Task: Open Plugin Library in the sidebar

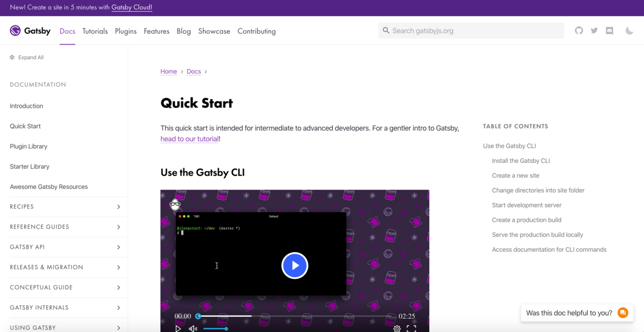Action: tap(28, 146)
